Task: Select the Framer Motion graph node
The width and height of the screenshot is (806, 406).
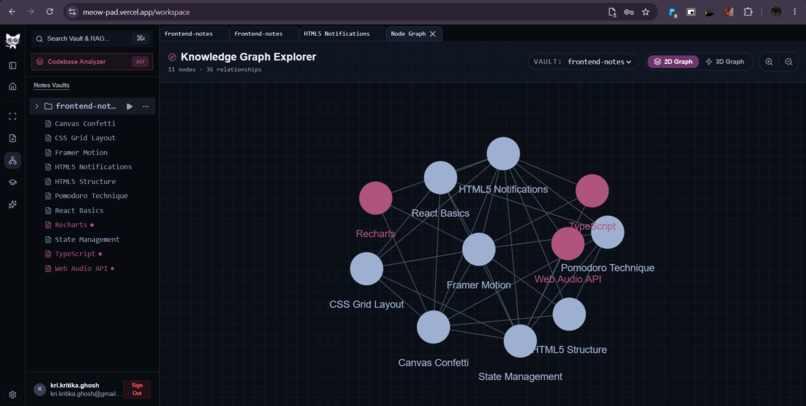Action: 479,249
